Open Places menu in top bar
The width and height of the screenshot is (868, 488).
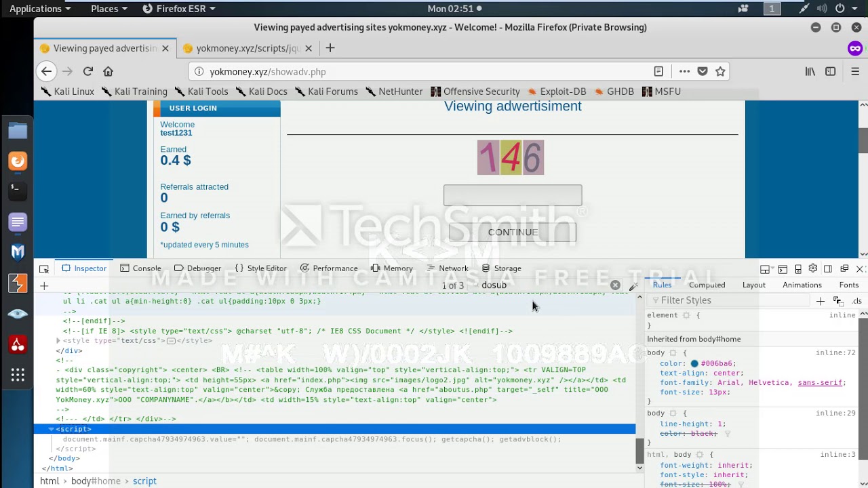109,9
